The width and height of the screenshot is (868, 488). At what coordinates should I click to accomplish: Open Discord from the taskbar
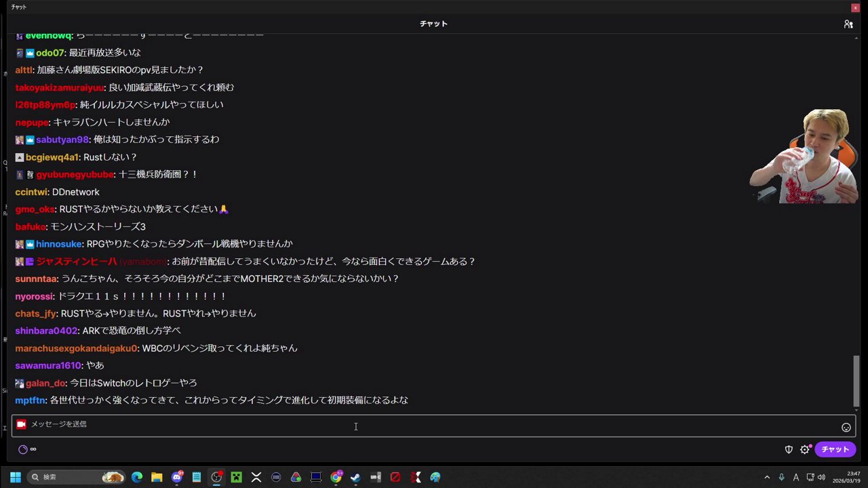[x=177, y=476]
